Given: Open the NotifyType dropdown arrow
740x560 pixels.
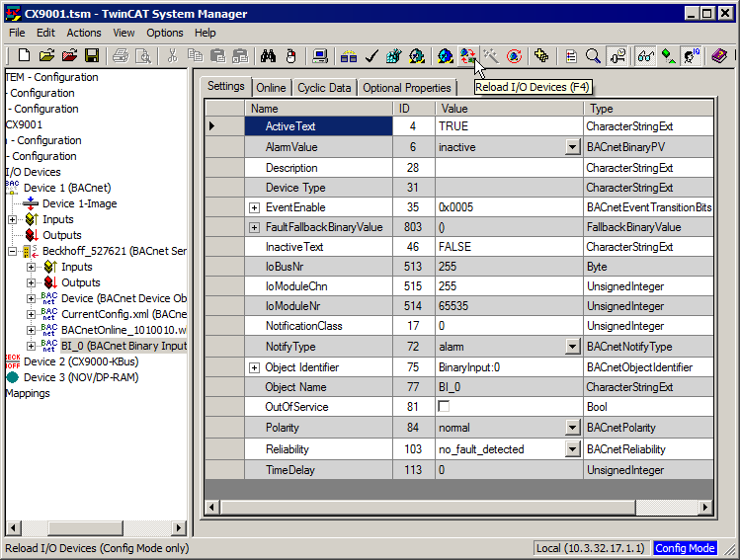Looking at the screenshot, I should point(572,347).
